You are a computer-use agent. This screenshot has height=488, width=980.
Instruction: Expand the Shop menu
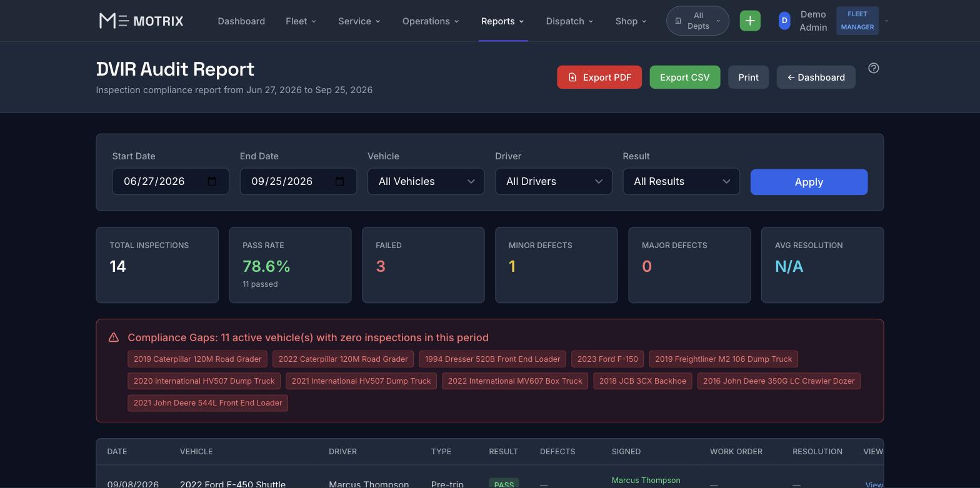coord(631,21)
